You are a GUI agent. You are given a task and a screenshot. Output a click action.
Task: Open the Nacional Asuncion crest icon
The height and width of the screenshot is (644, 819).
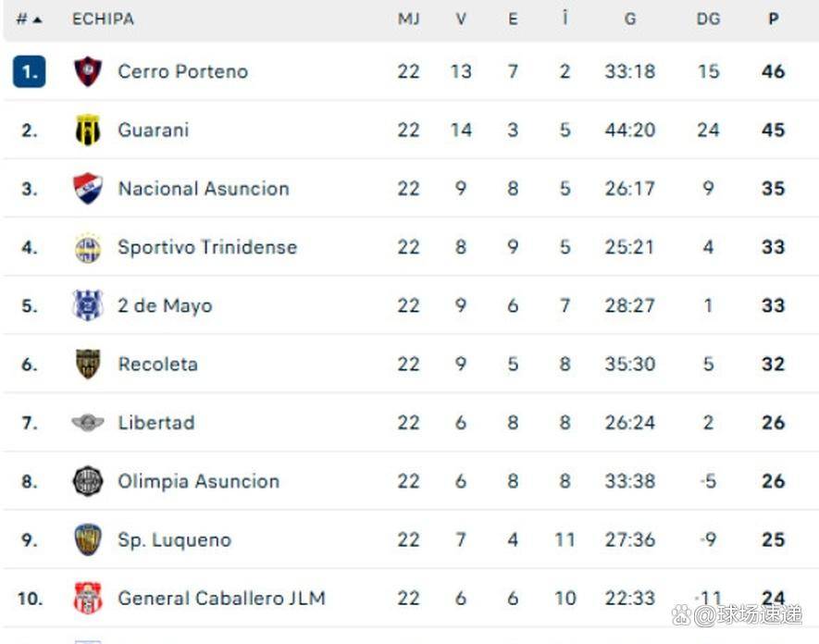tap(88, 189)
